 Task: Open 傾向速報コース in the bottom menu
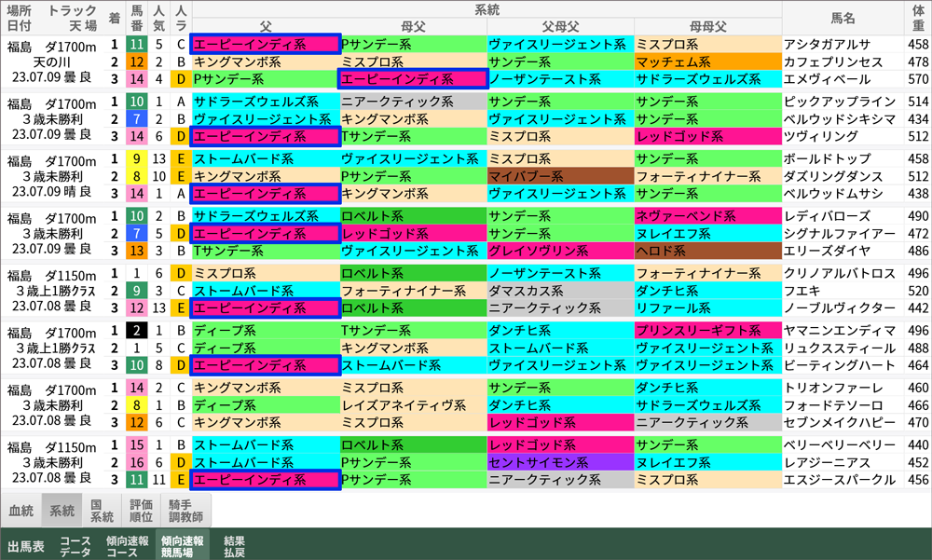[127, 546]
